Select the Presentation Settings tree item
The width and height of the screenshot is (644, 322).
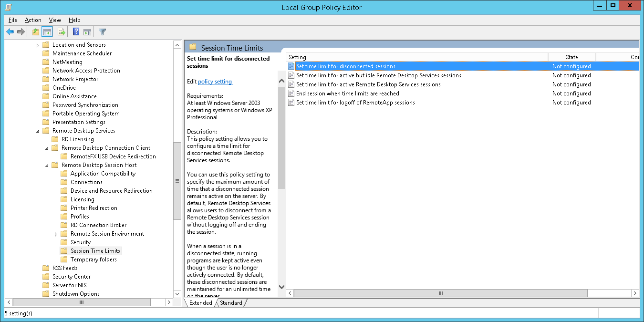(x=79, y=122)
